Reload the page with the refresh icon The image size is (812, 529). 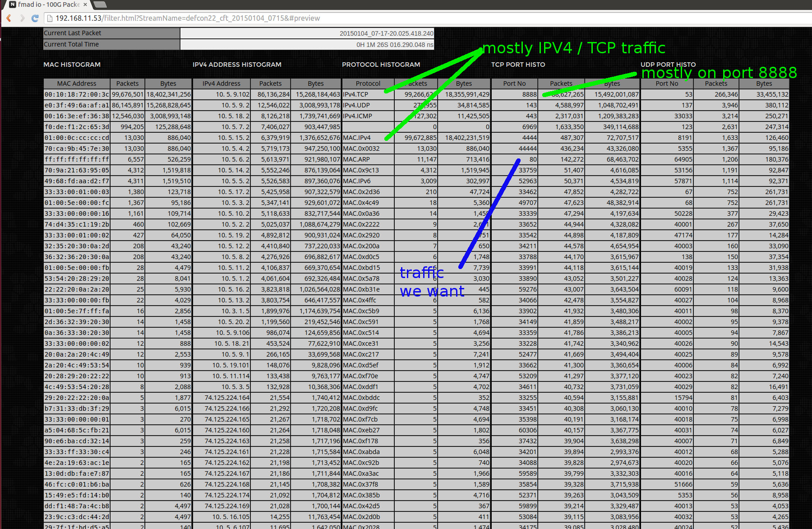click(x=35, y=18)
